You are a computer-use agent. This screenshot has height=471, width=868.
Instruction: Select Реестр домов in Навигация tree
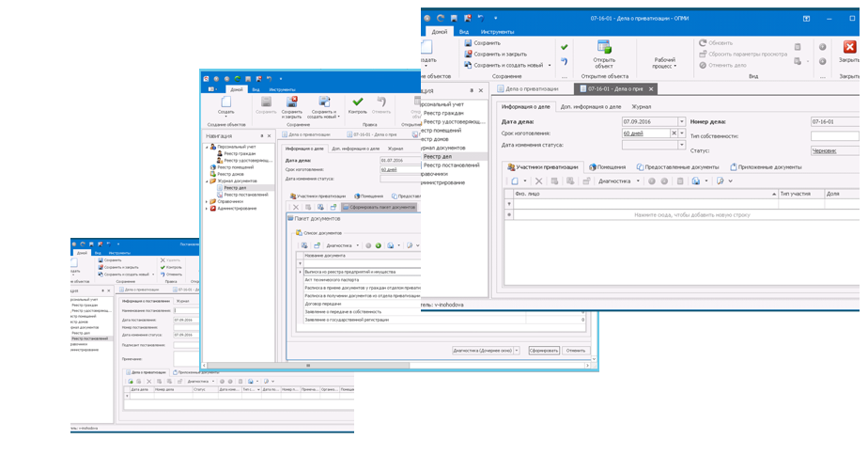[230, 174]
